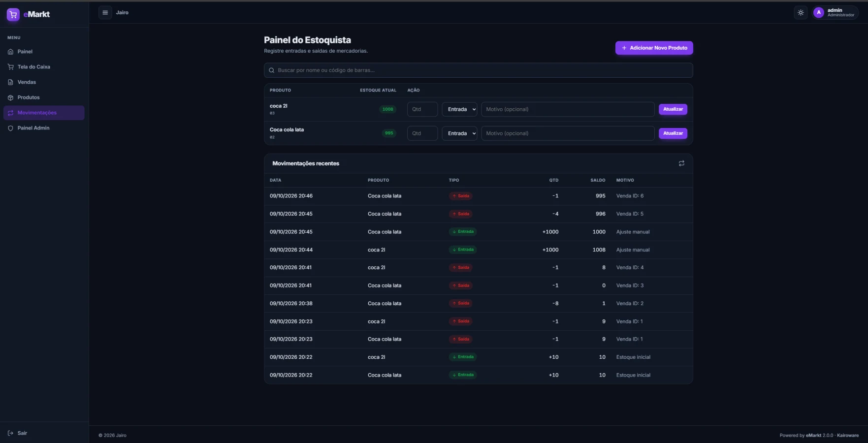The image size is (868, 443).
Task: Open Painel Admin from the sidebar
Action: (44, 128)
